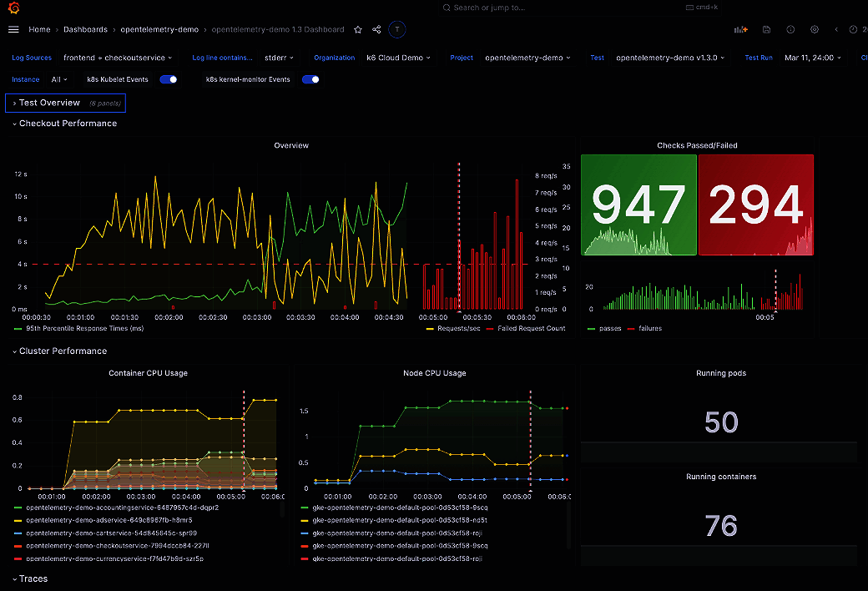Collapse the Cluster Performance row
Image resolution: width=868 pixels, height=591 pixels.
coord(63,351)
